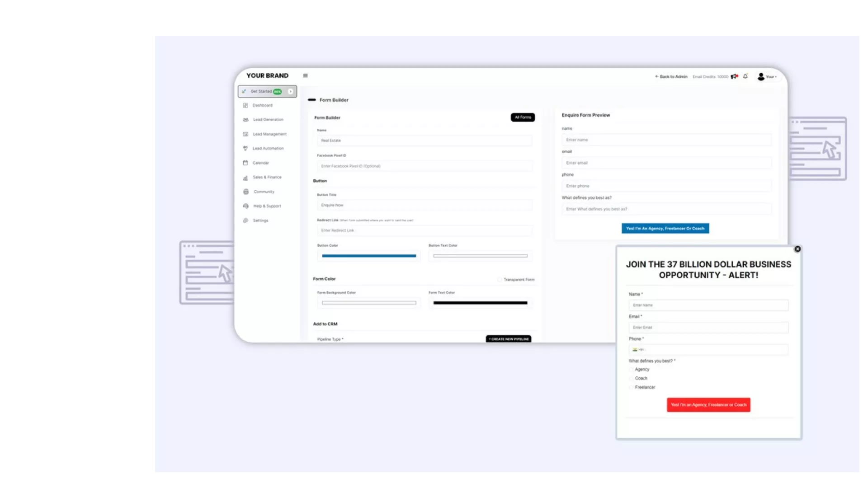Click the notification bell icon

[745, 76]
